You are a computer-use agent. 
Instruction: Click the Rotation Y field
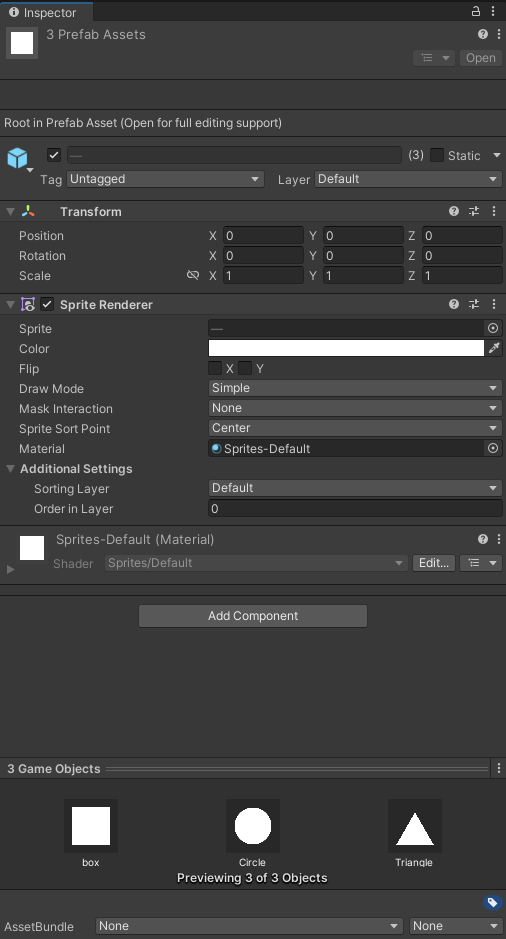363,256
